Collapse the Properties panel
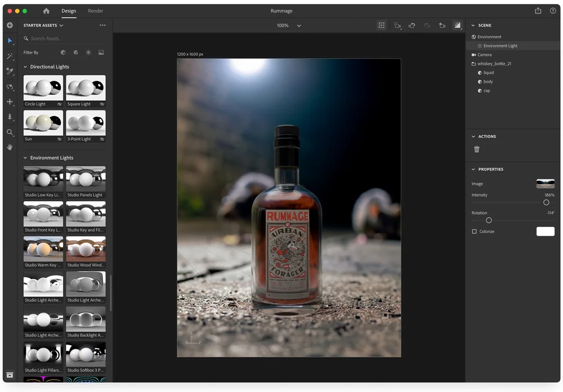 click(473, 169)
